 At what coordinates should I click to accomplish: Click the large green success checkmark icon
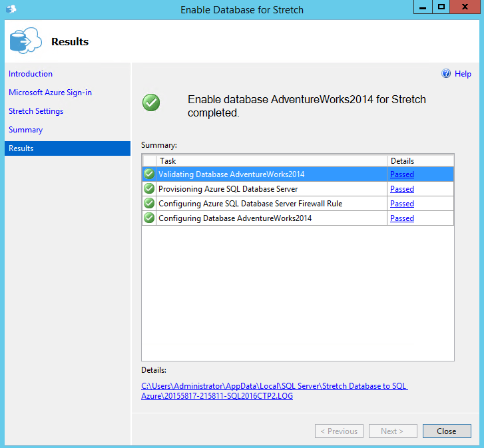click(x=151, y=103)
